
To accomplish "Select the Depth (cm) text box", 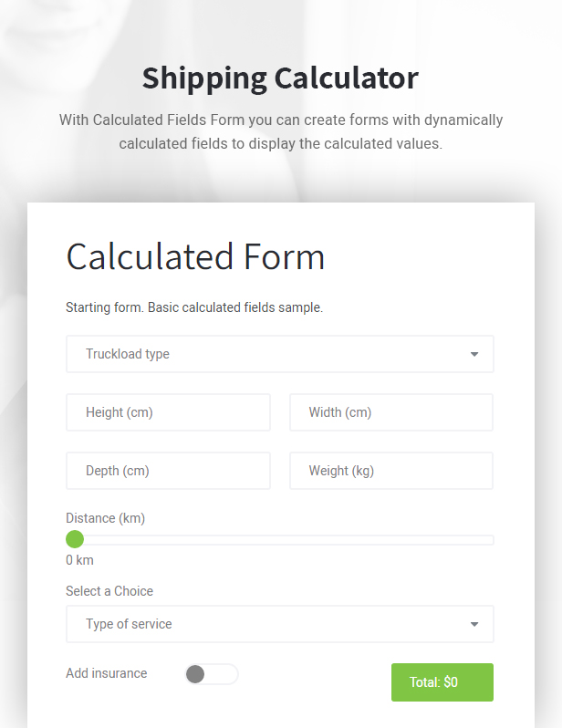I will pyautogui.click(x=168, y=471).
